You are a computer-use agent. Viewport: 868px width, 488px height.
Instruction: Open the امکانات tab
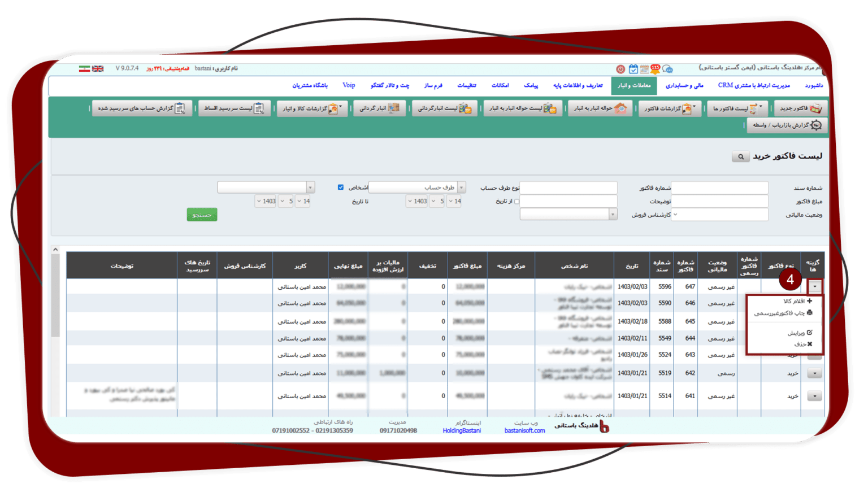pos(500,86)
